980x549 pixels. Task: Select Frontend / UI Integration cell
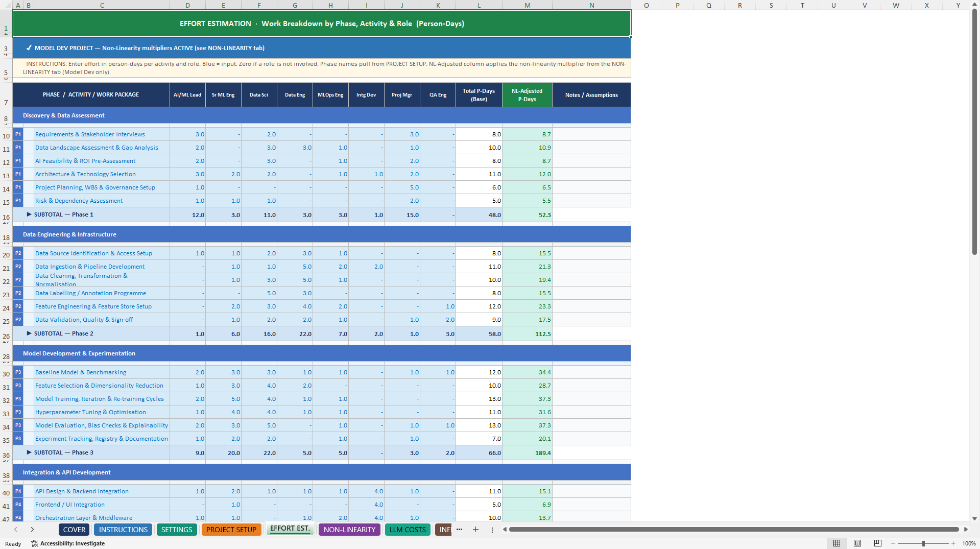102,505
